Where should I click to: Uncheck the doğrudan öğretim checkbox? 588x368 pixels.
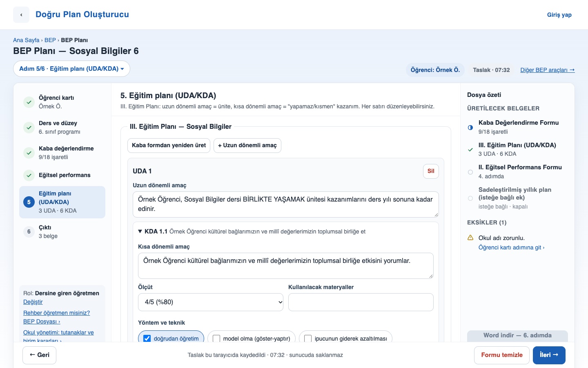coord(147,339)
